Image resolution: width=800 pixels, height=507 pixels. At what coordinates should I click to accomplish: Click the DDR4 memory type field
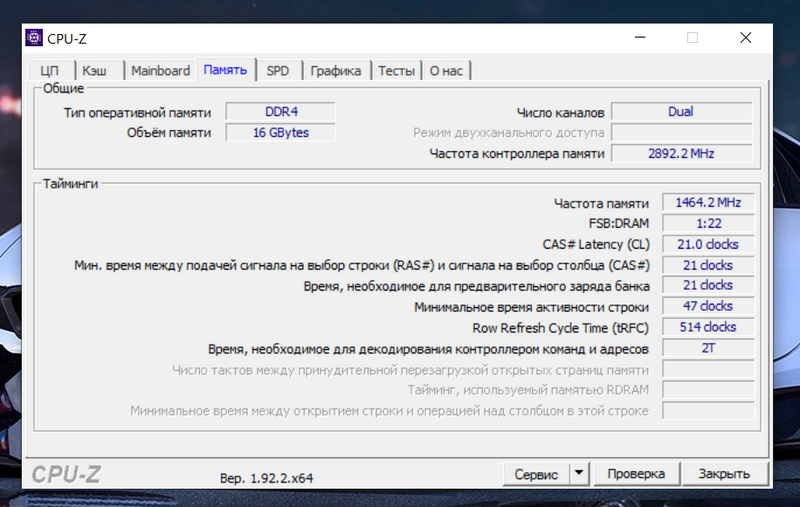tap(280, 111)
